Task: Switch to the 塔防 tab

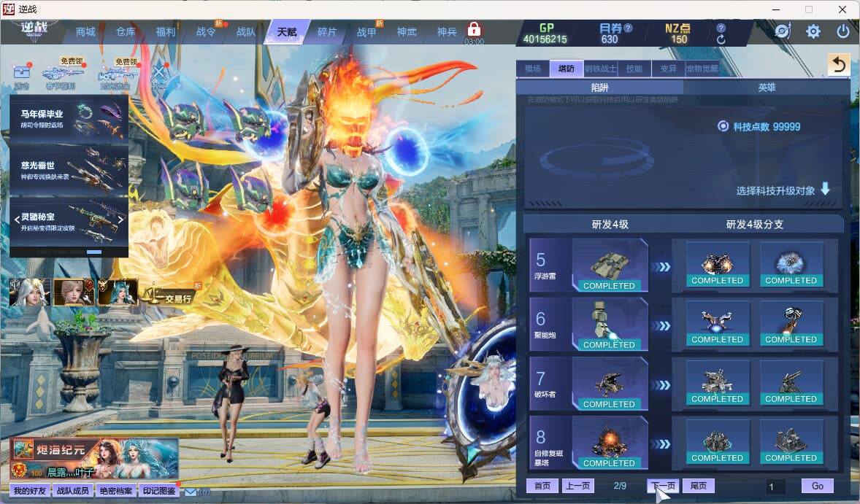Action: coord(567,69)
